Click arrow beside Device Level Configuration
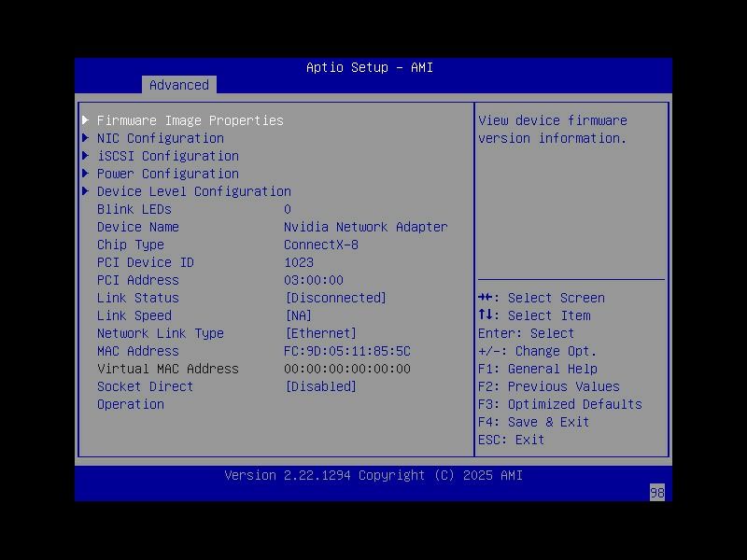Screen dimensions: 747x560 pos(86,191)
